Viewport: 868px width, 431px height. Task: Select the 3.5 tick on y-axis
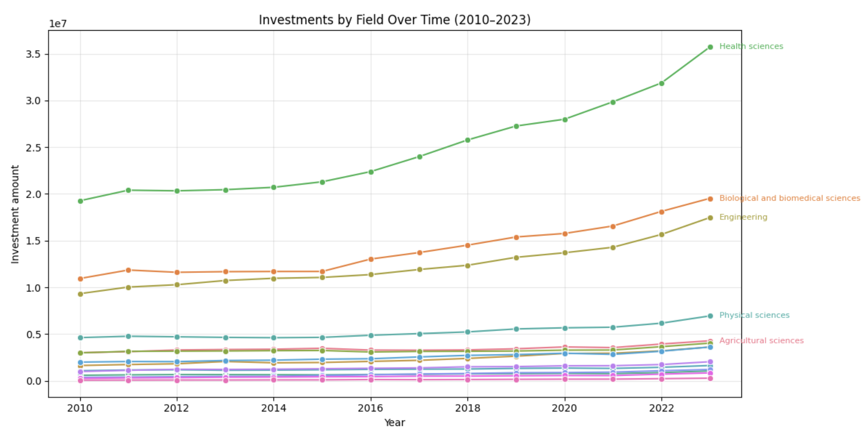[33, 54]
